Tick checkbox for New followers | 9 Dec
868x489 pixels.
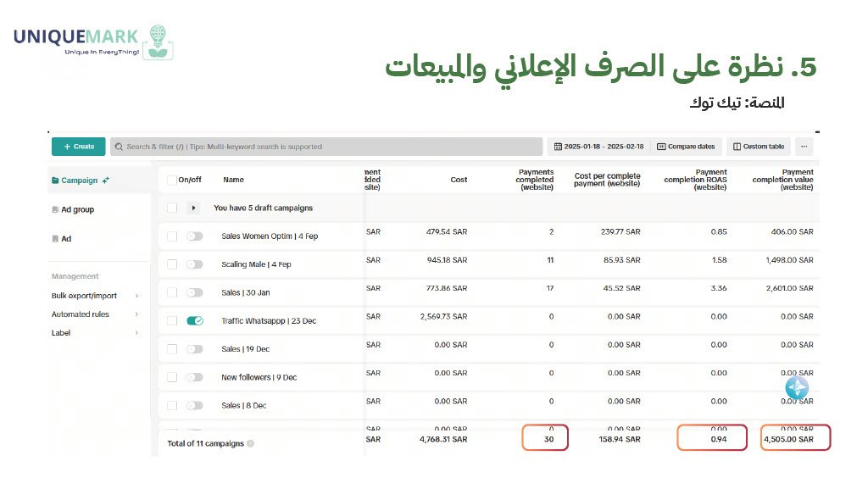(x=172, y=377)
